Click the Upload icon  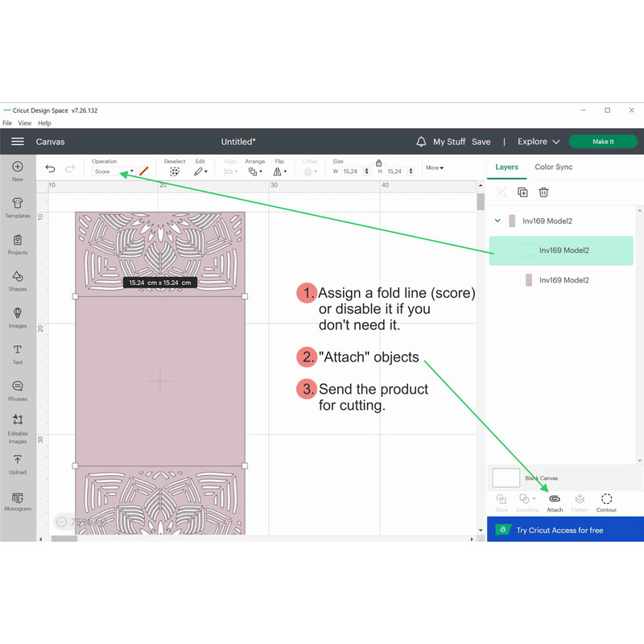(17, 464)
